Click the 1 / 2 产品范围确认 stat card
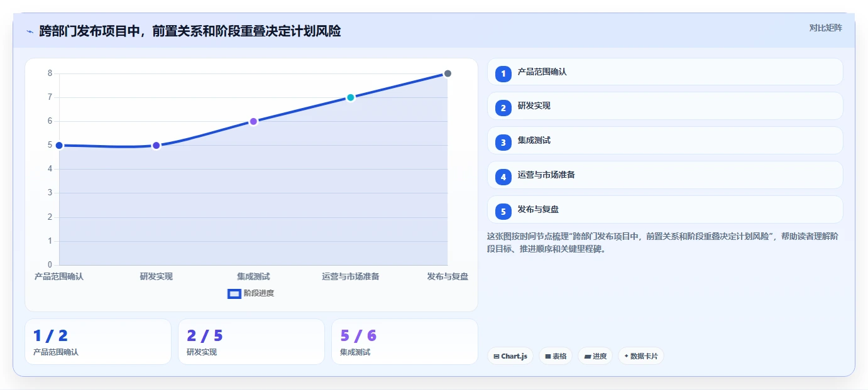 click(98, 342)
